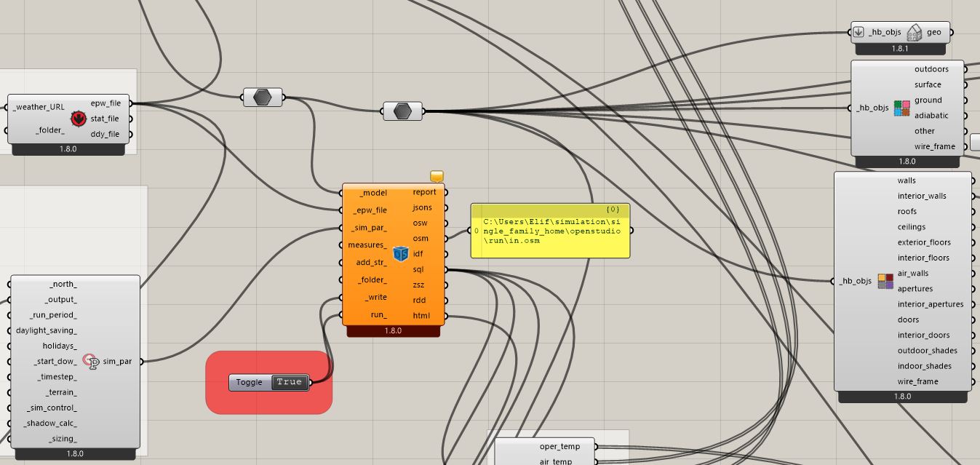Click the yellow panel showing the in.osm path
Image resolution: width=980 pixels, height=465 pixels.
tap(551, 231)
